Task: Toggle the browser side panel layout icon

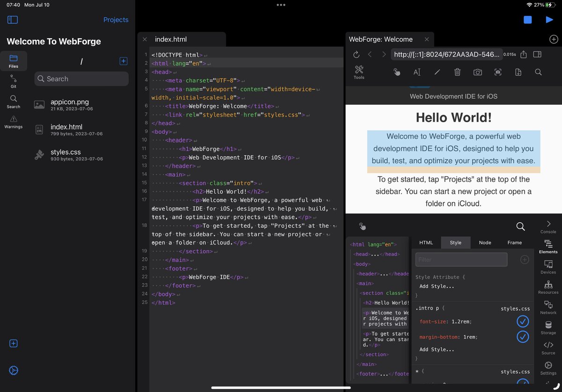Action: 537,54
